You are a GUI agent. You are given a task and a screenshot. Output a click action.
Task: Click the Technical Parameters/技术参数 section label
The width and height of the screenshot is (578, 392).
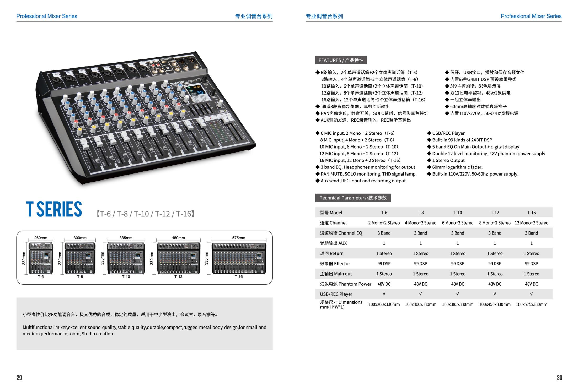pos(353,198)
